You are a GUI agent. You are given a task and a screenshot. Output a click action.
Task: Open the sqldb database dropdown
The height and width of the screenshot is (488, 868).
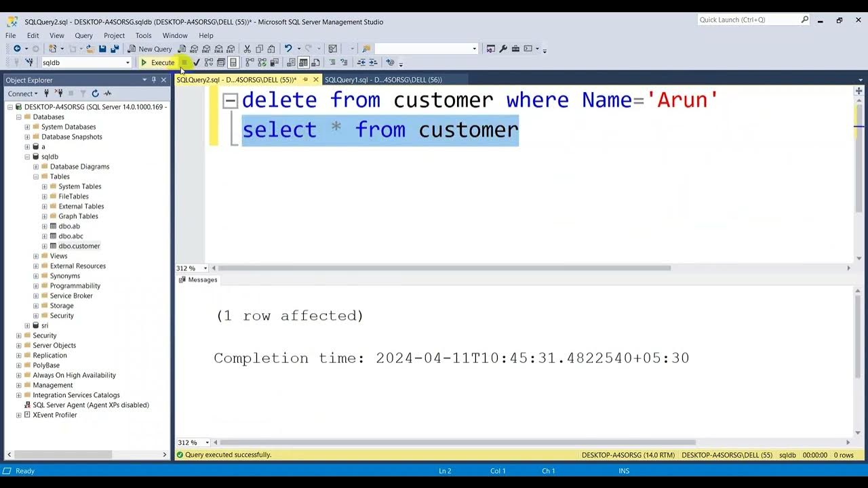(127, 62)
